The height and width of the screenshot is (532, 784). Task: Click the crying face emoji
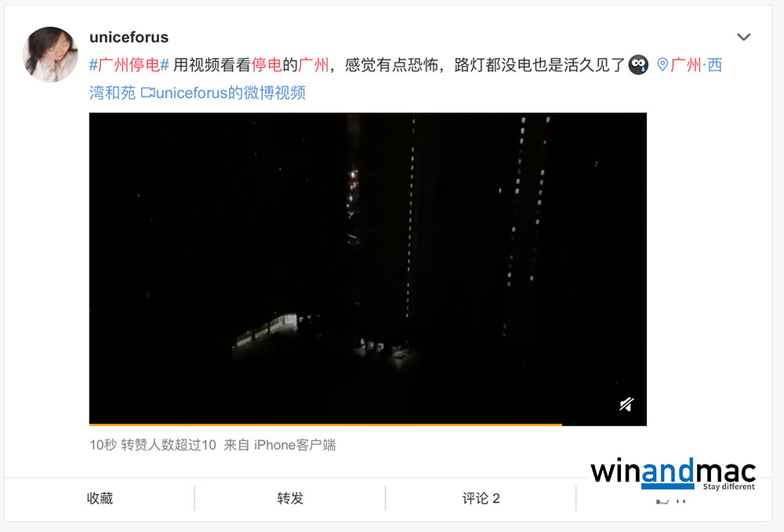[638, 64]
